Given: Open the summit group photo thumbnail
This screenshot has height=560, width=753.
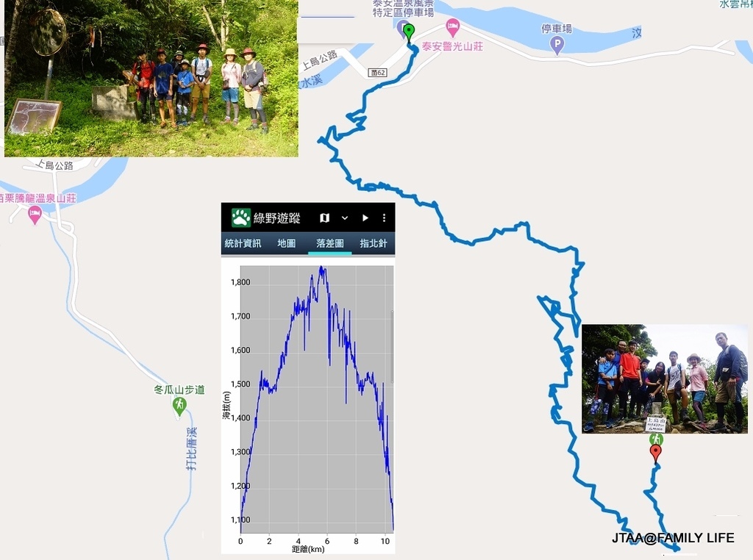Looking at the screenshot, I should click(665, 379).
